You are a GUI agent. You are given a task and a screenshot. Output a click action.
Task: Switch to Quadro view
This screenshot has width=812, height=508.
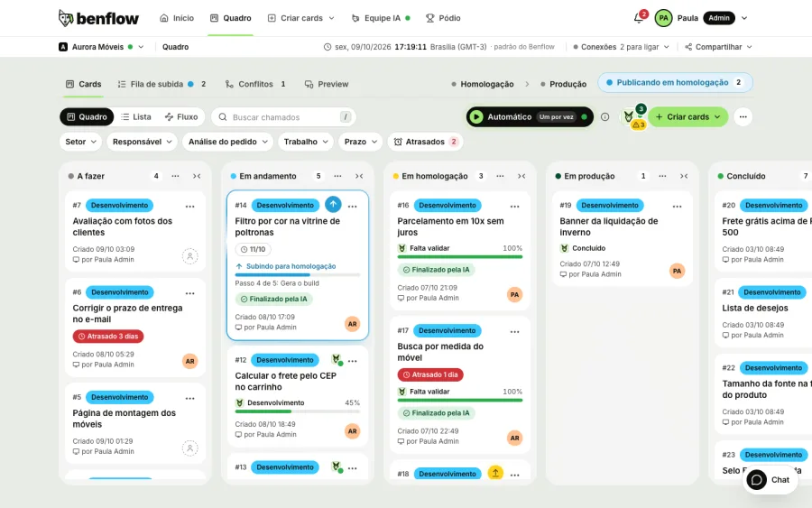click(x=87, y=117)
